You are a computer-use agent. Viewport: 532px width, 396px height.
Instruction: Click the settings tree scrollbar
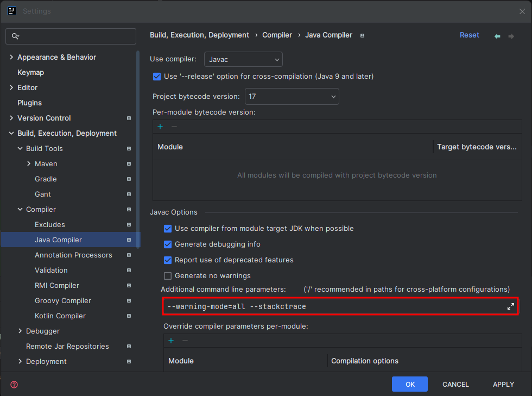(138, 149)
